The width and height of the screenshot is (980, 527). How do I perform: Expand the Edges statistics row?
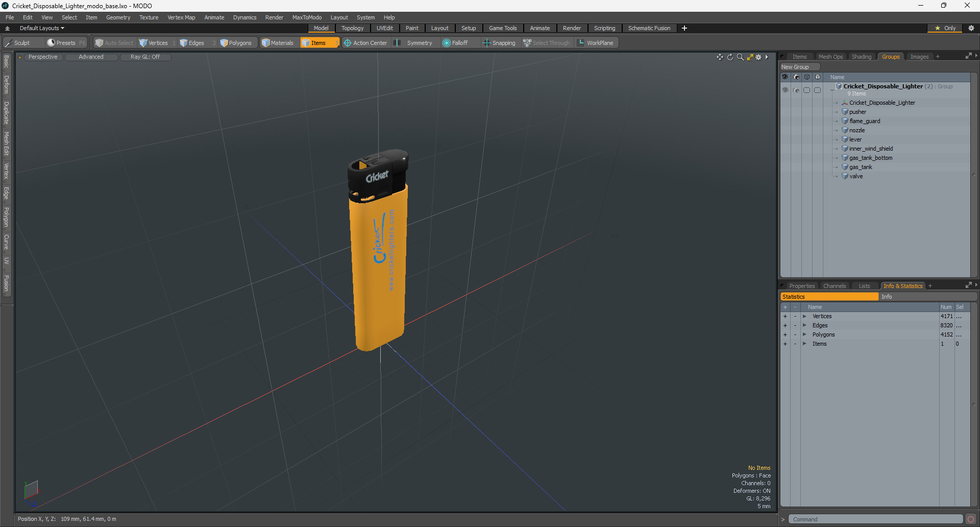pos(804,325)
